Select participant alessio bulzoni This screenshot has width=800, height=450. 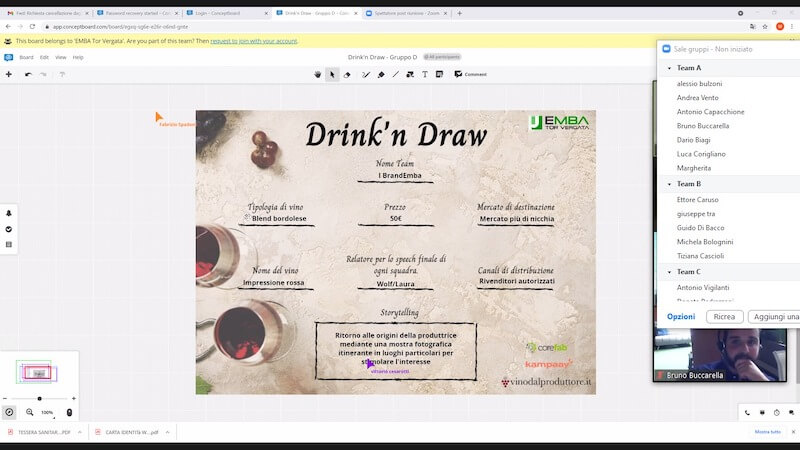coord(699,84)
